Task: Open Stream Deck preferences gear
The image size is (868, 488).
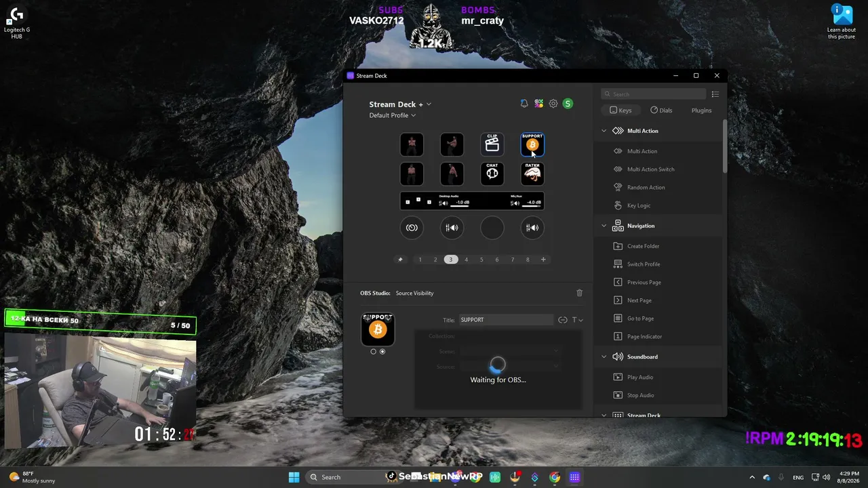Action: [553, 104]
